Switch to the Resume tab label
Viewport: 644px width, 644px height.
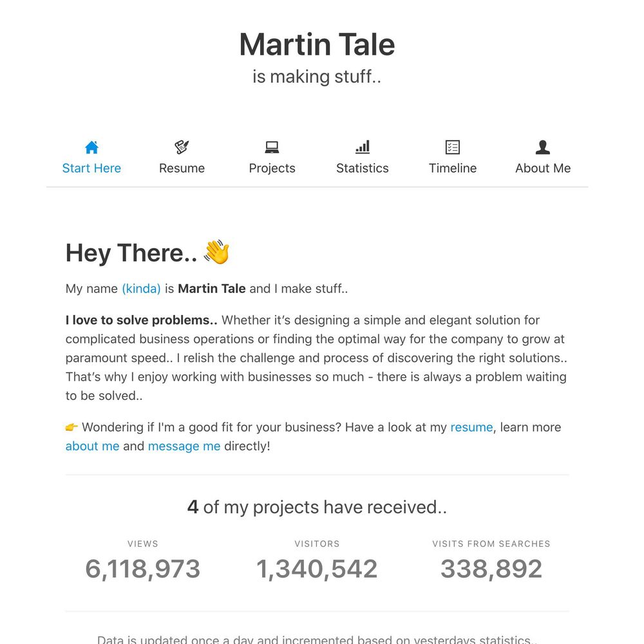182,168
